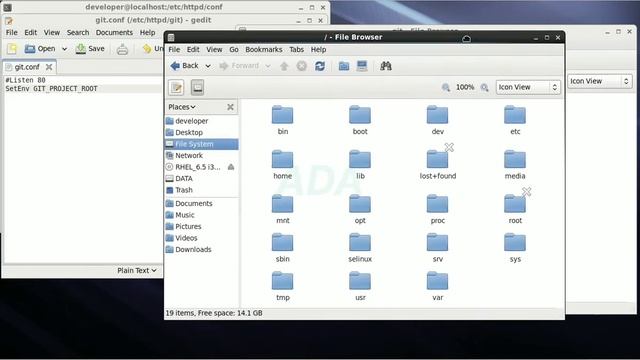Open the Icon View dropdown in File Browser
Image resolution: width=640 pixels, height=360 pixels.
527,87
